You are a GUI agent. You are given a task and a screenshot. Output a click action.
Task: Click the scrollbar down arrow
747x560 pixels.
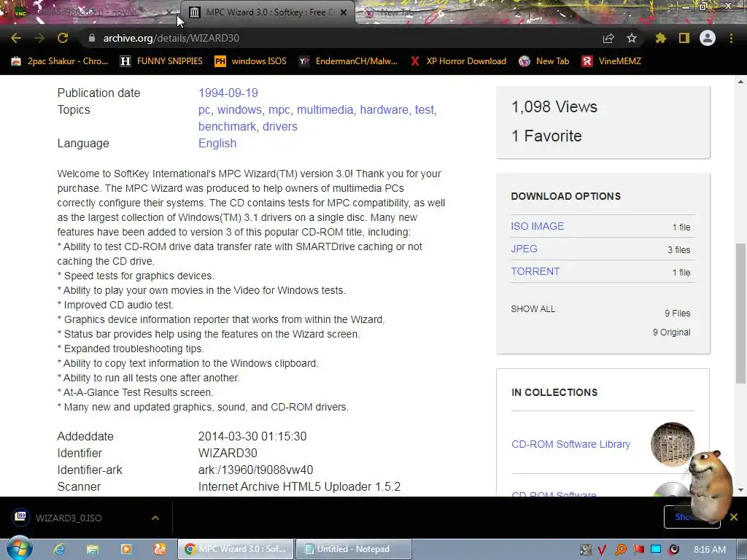(x=740, y=490)
